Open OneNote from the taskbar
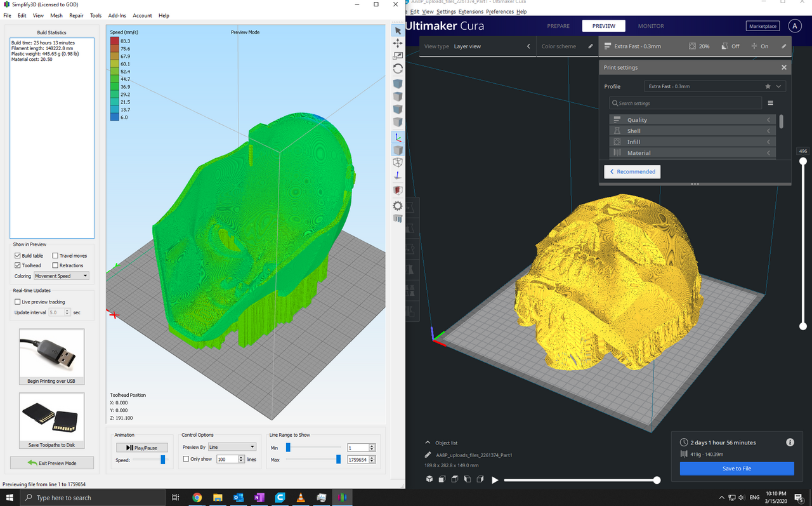812x506 pixels. (259, 498)
